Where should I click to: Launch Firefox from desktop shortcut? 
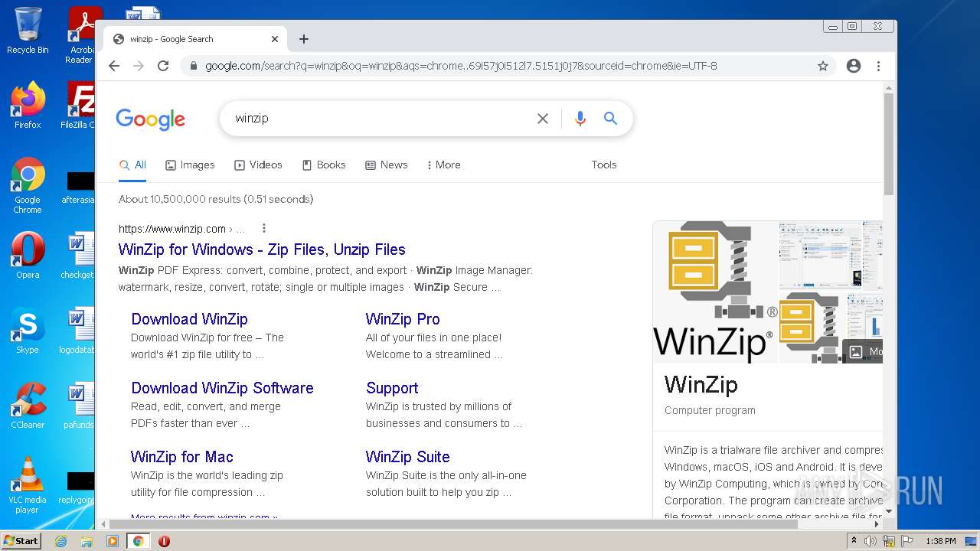pos(28,106)
